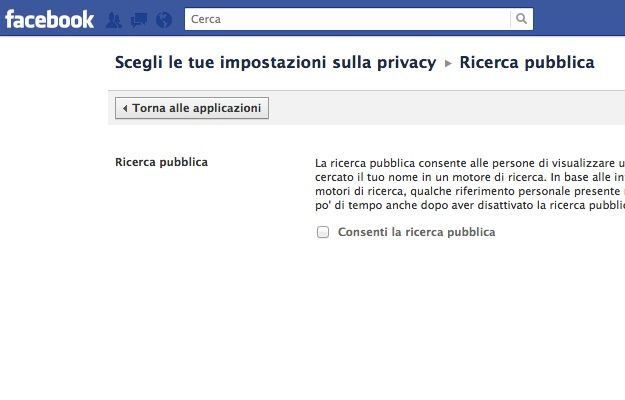The height and width of the screenshot is (400, 625).
Task: Click the magnifying glass search icon
Action: pyautogui.click(x=521, y=19)
